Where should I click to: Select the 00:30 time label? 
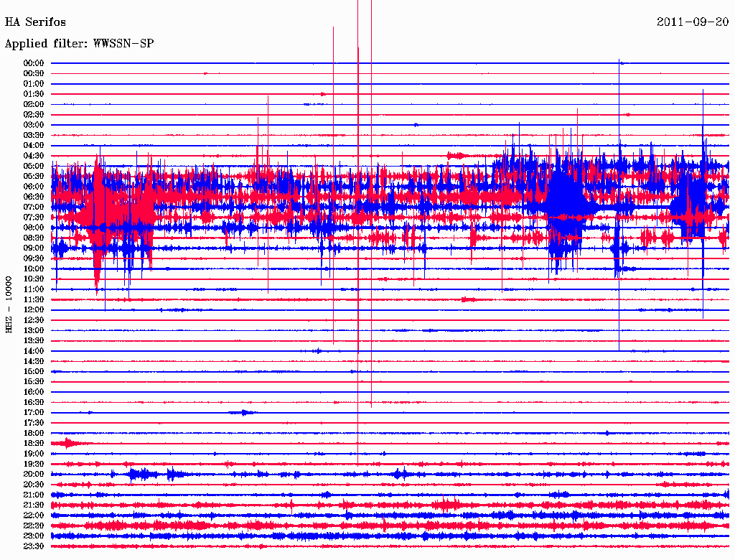click(x=34, y=74)
